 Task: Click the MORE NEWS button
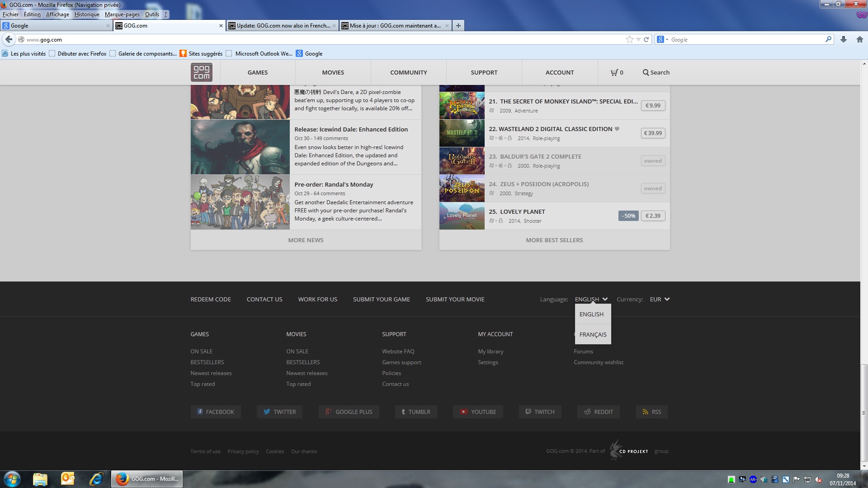(306, 240)
